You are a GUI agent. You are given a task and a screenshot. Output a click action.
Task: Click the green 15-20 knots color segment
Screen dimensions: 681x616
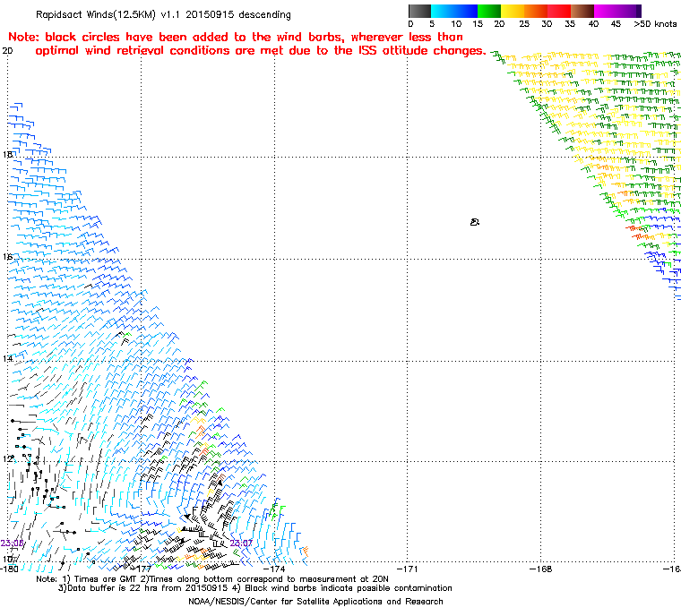pyautogui.click(x=489, y=12)
